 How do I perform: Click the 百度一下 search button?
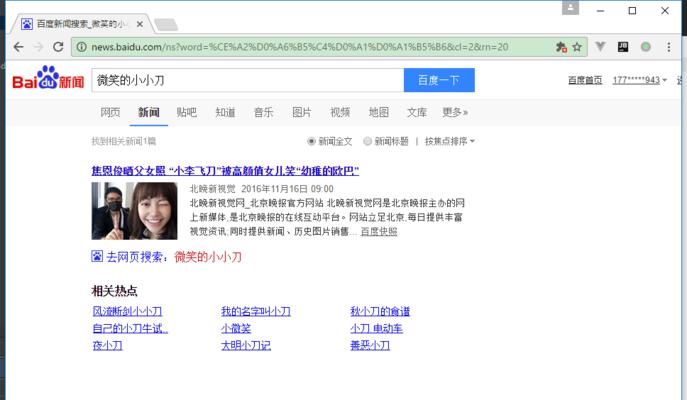pyautogui.click(x=439, y=80)
